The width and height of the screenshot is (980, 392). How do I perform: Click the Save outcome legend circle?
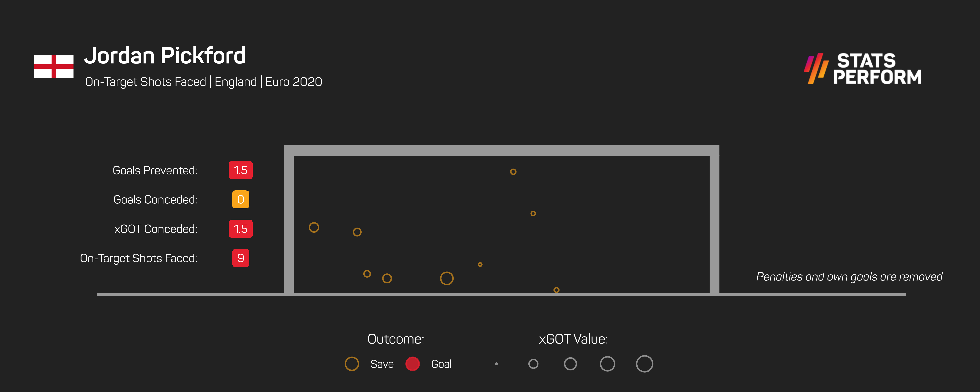351,364
